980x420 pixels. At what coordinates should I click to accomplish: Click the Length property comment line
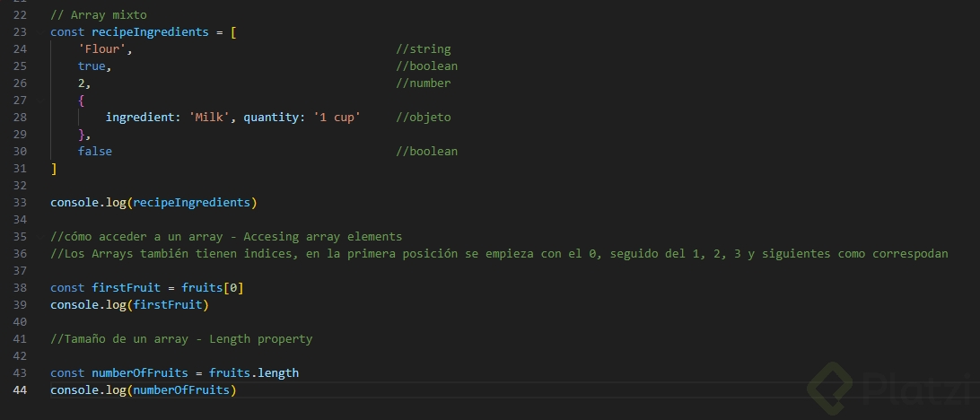(181, 339)
